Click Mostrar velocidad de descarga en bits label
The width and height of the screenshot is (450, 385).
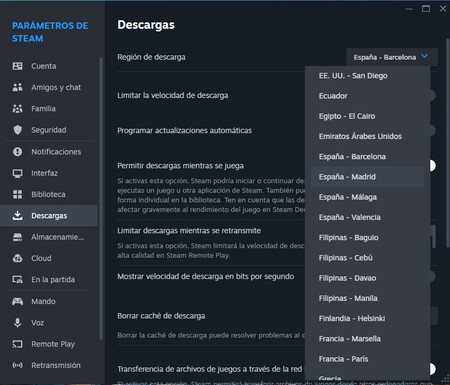point(206,277)
